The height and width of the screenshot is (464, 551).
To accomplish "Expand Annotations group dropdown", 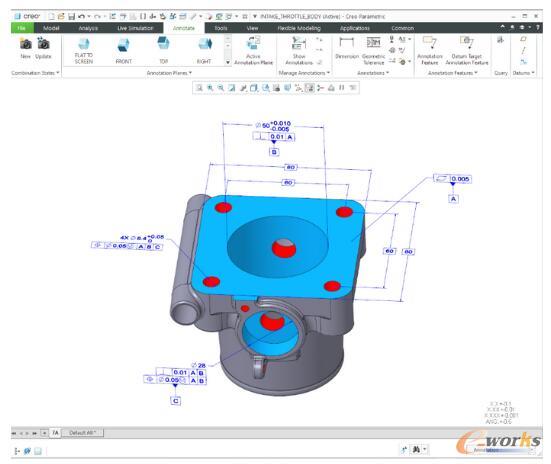I will click(x=373, y=73).
